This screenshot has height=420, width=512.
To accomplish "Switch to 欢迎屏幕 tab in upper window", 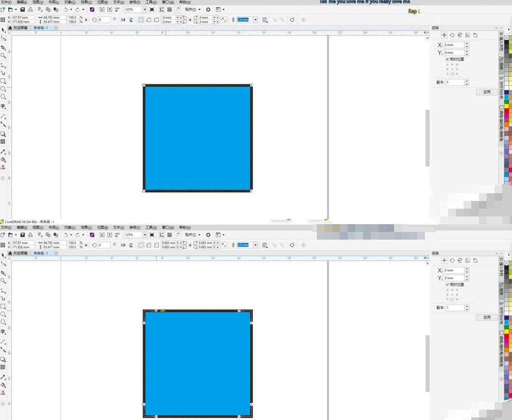I will click(19, 28).
